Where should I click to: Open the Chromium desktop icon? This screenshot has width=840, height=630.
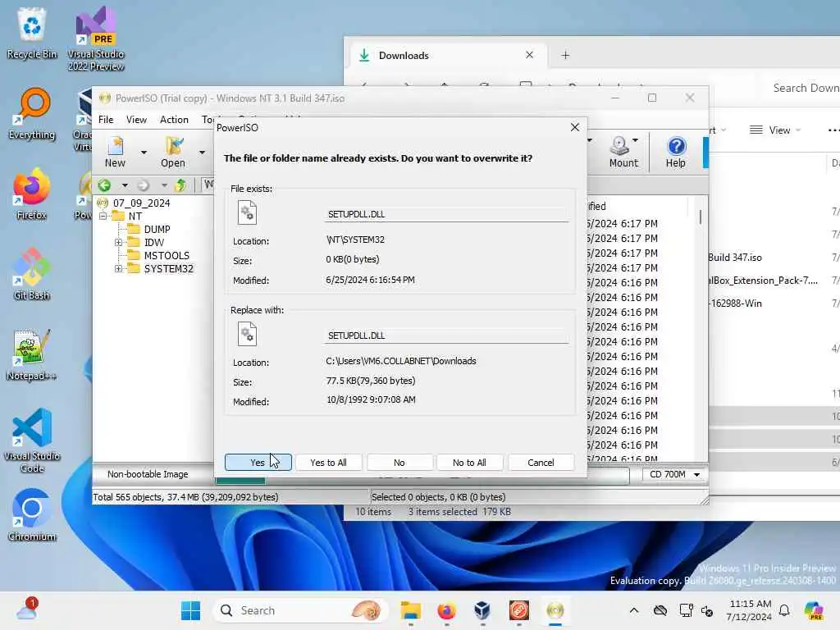[x=32, y=515]
